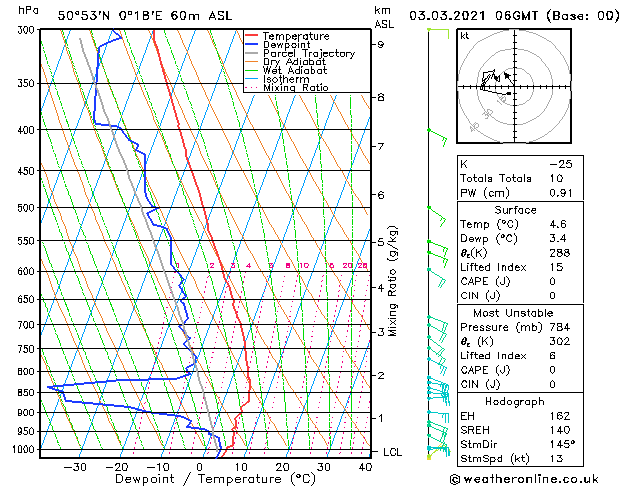
Task: Click the 'Dewpoint / Temperature (°C)' axis title
Action: (x=215, y=479)
